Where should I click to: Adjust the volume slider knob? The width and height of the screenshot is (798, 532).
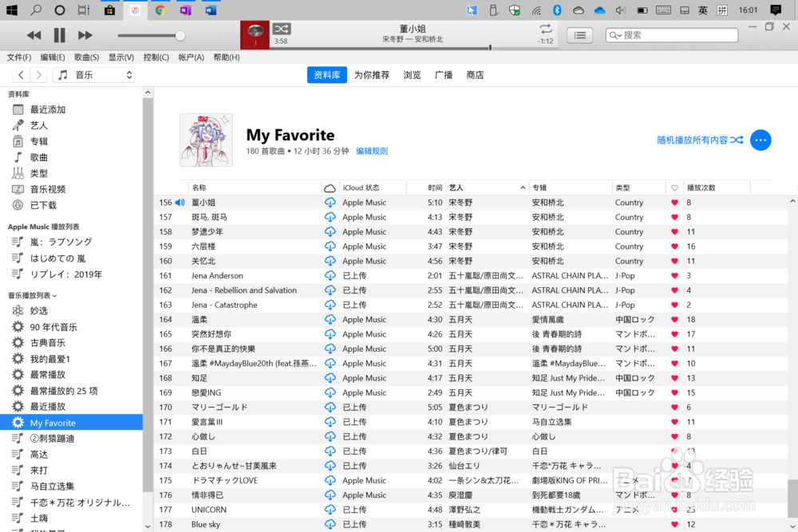point(180,36)
